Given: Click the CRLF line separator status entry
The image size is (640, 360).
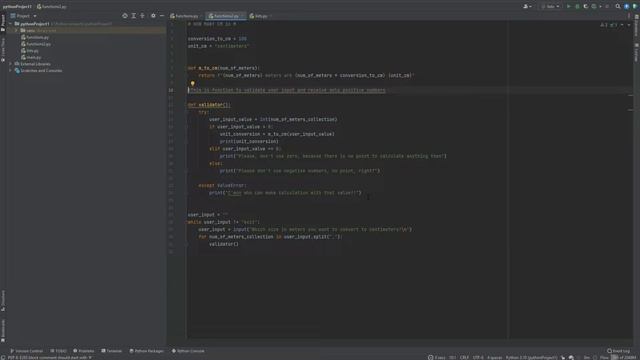Looking at the screenshot, I should 464,358.
